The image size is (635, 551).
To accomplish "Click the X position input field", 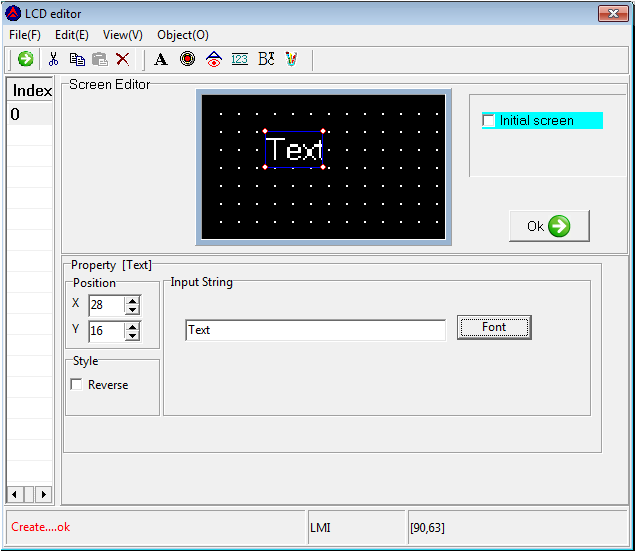I will tap(107, 305).
